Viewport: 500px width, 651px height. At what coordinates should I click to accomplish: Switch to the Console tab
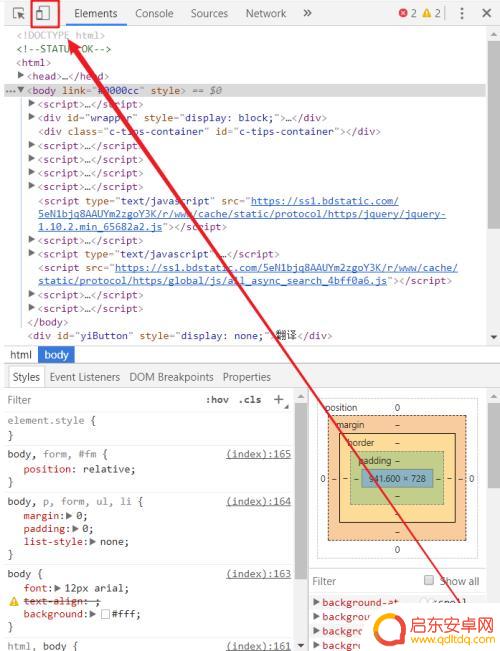point(154,13)
